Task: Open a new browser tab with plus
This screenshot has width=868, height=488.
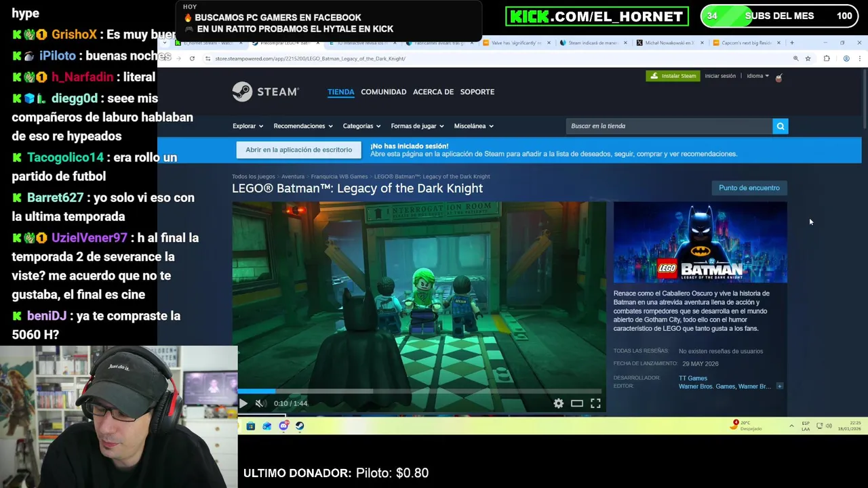Action: [x=791, y=43]
